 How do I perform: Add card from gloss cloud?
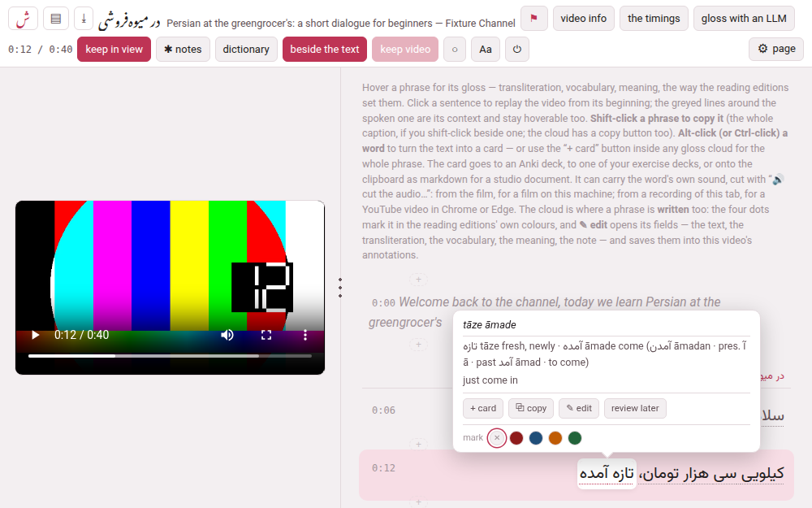[483, 409]
